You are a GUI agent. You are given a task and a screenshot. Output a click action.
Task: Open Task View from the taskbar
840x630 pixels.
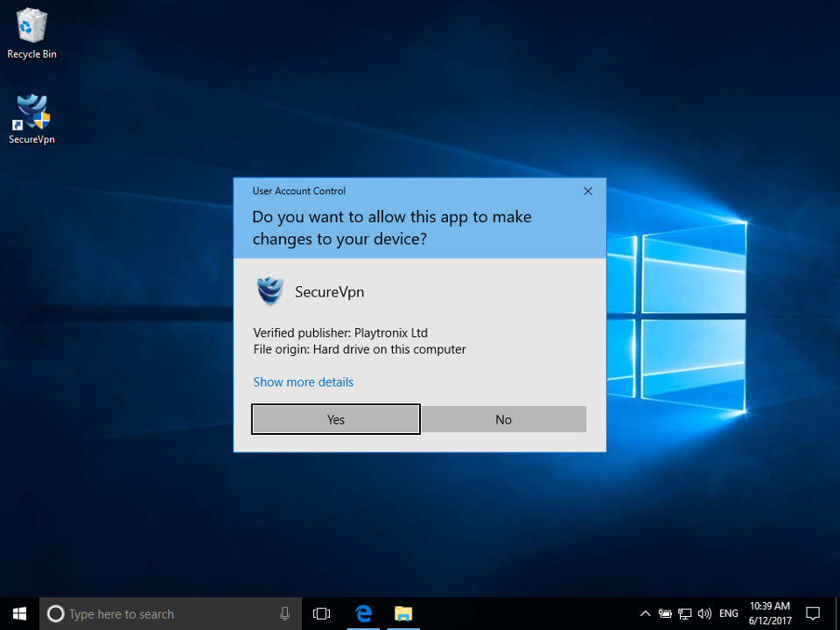321,613
